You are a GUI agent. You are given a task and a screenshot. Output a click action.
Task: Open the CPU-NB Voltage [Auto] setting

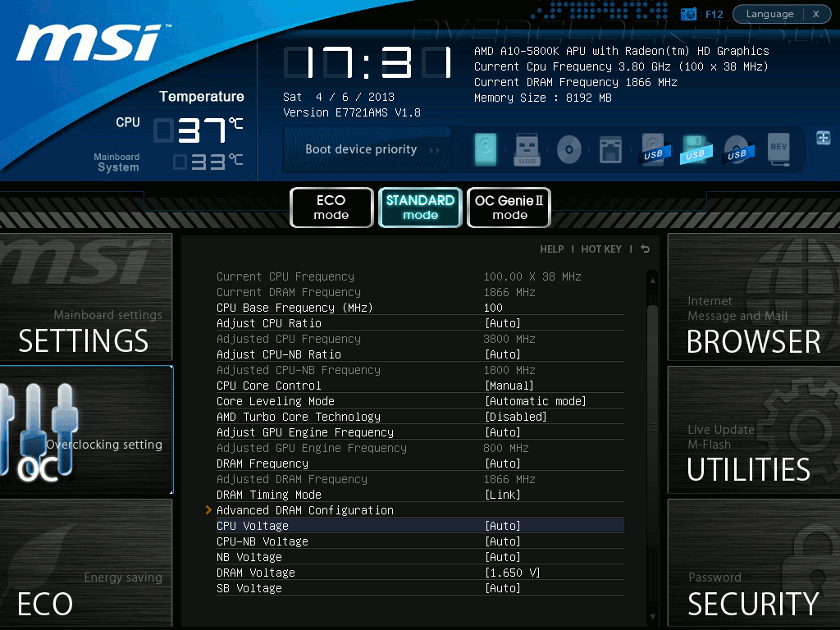point(420,541)
